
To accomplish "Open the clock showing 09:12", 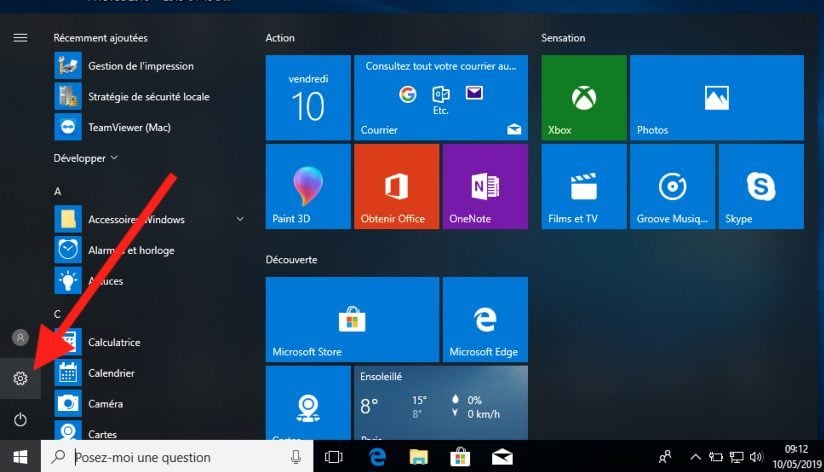I will [x=796, y=456].
